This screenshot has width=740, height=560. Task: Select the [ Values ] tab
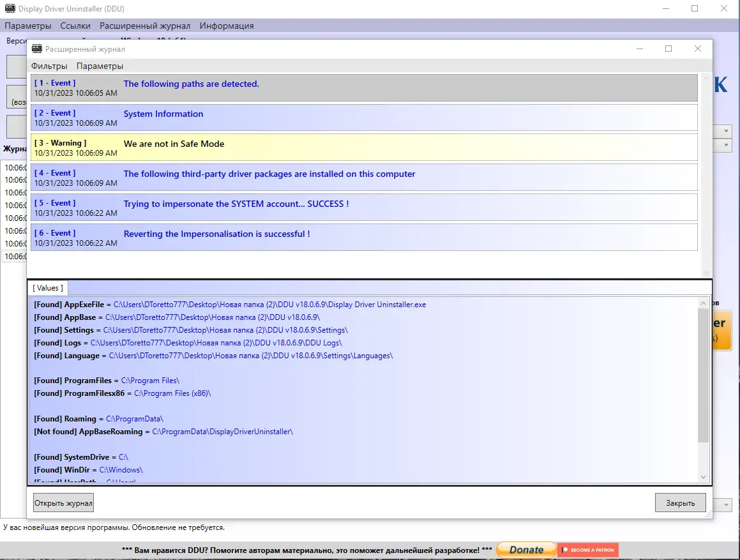point(48,288)
